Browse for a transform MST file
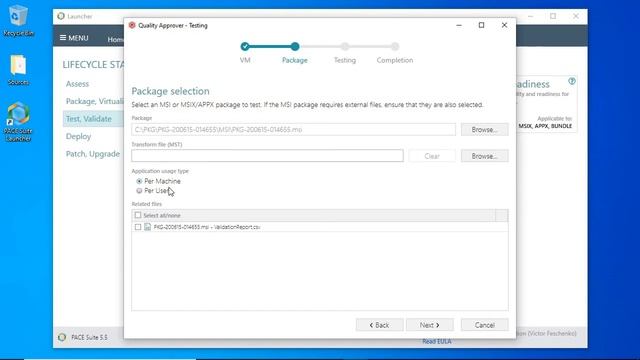Image resolution: width=640 pixels, height=360 pixels. [x=484, y=156]
